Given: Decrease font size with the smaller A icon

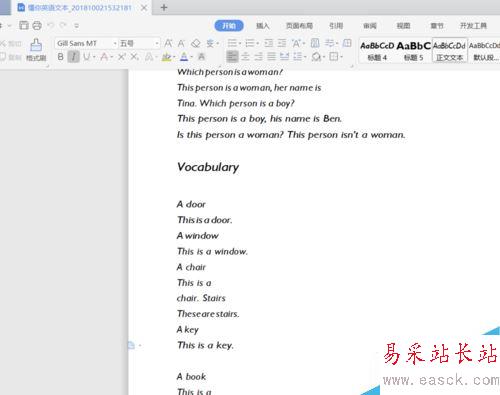Looking at the screenshot, I should (181, 43).
